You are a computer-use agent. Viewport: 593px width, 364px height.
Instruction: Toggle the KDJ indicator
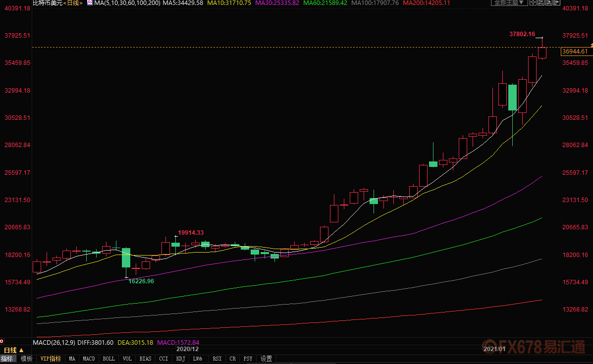180,359
